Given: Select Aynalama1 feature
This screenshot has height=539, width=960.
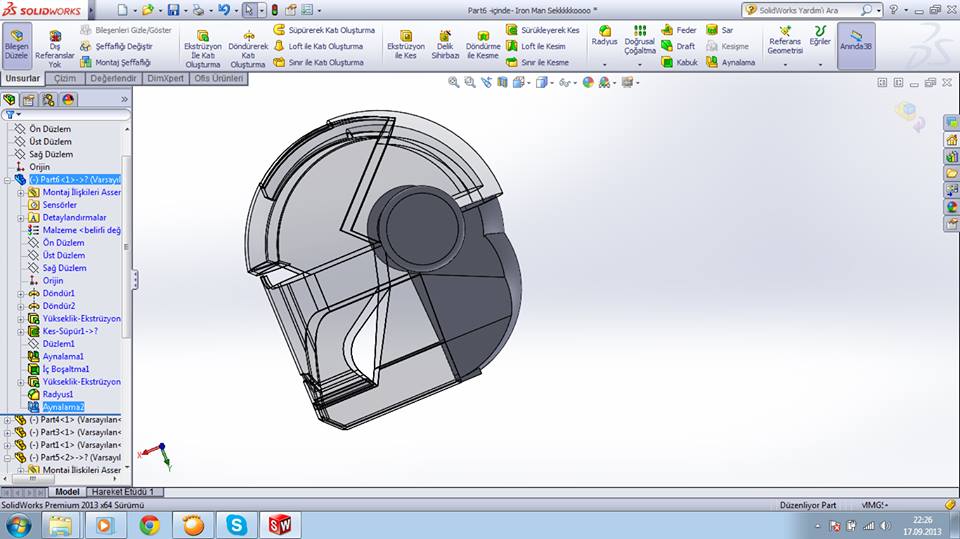Looking at the screenshot, I should [63, 356].
